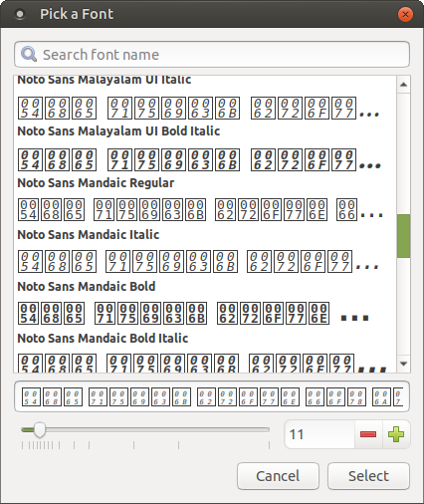
Task: Select Noto Sans Mandaic Bold font
Action: pyautogui.click(x=205, y=305)
